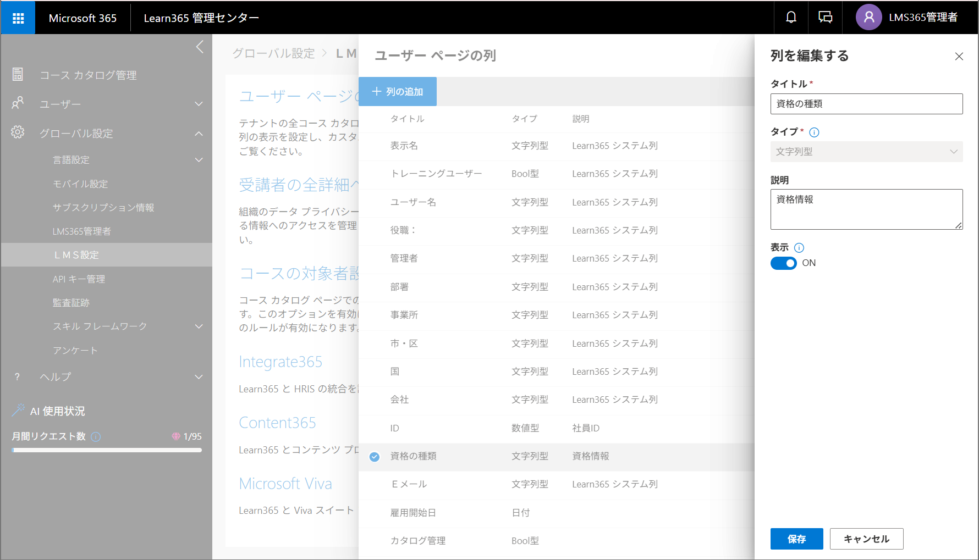Open the feedback chat icon in header
Image resolution: width=979 pixels, height=560 pixels.
(825, 18)
